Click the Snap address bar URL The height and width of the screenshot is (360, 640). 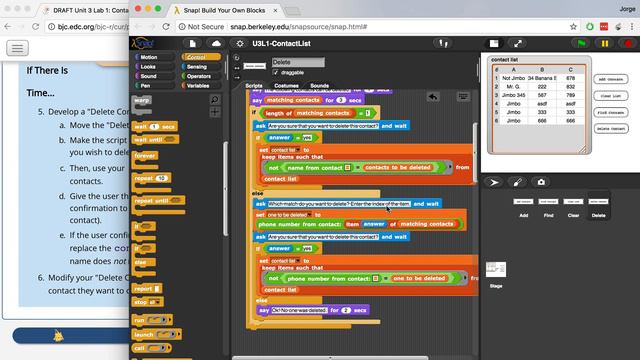click(298, 27)
